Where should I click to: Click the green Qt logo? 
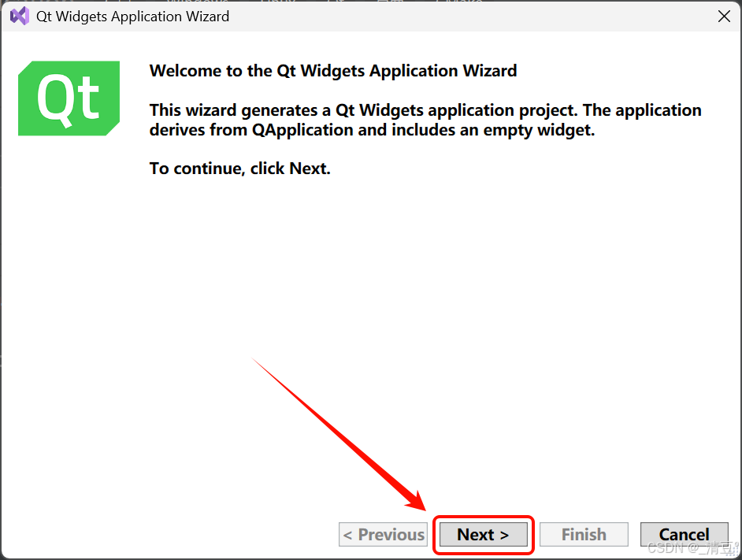pyautogui.click(x=69, y=98)
